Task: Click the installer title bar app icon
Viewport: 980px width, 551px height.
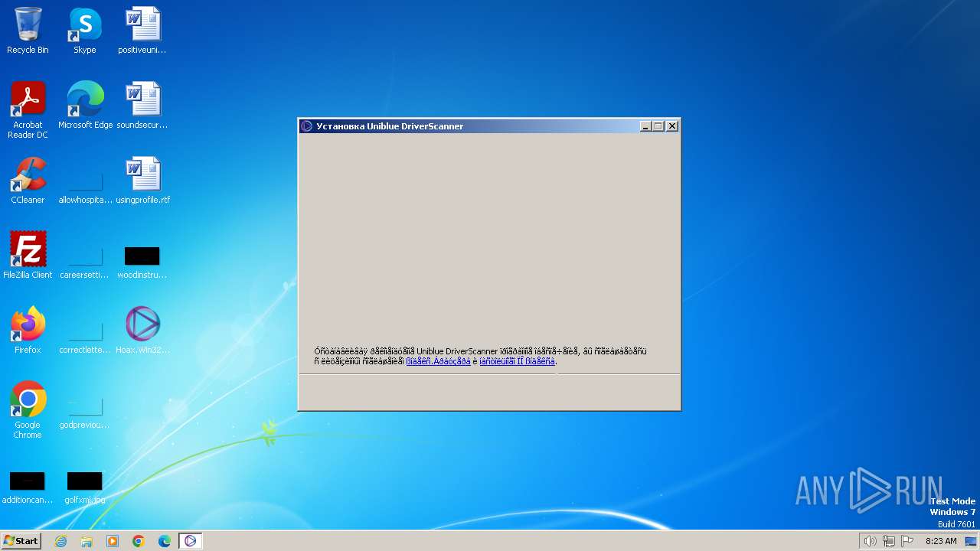Action: tap(307, 126)
